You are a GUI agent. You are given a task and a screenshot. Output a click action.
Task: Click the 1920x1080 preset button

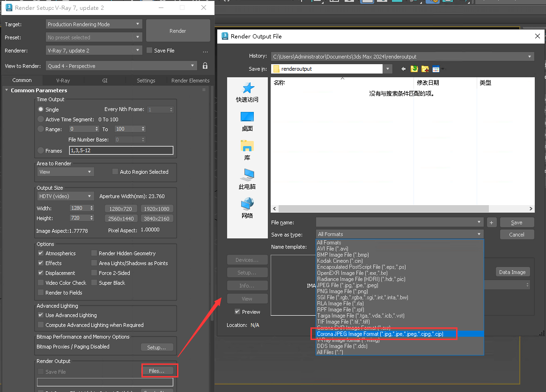(157, 209)
